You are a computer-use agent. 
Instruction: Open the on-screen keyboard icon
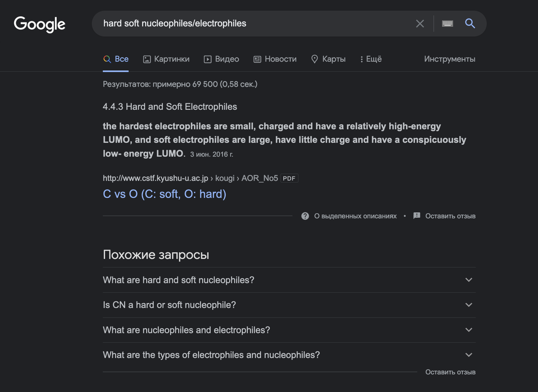pyautogui.click(x=447, y=24)
